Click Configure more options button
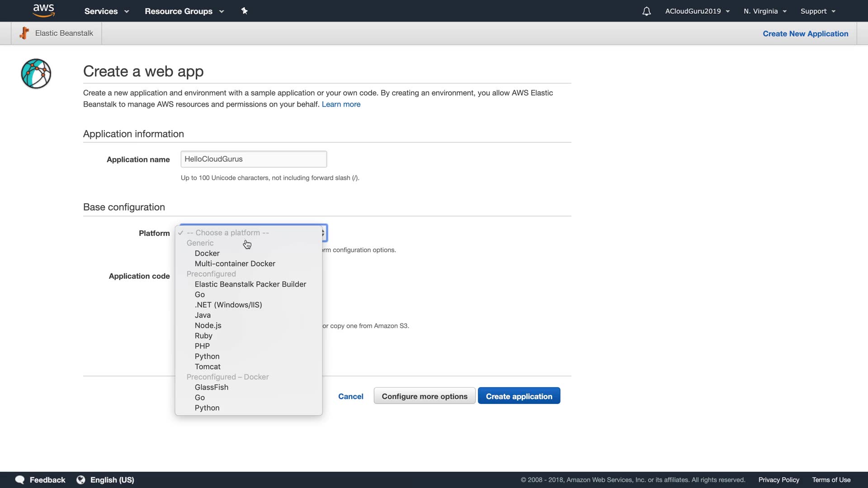868x488 pixels. tap(424, 396)
